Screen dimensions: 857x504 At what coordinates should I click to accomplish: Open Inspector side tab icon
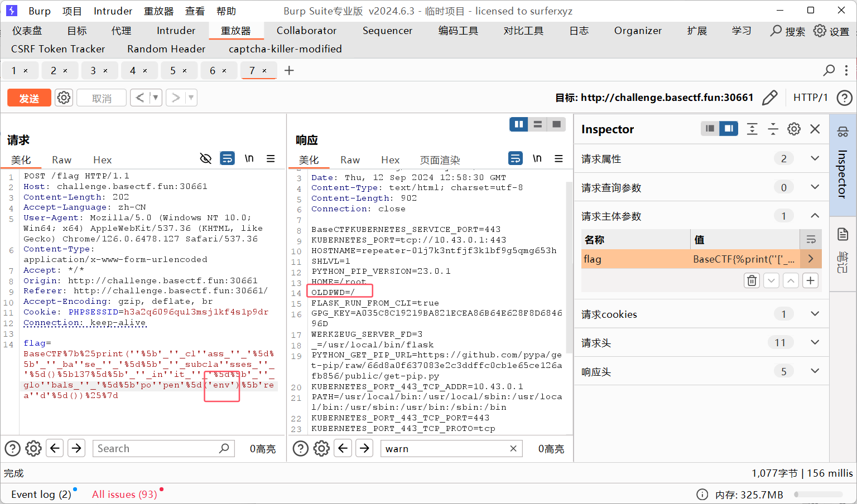(842, 132)
